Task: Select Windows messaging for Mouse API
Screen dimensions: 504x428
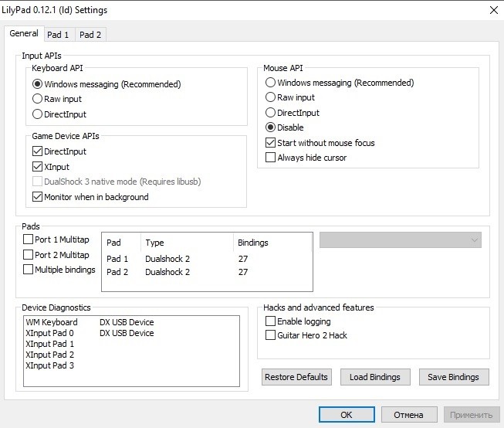Action: [x=270, y=83]
